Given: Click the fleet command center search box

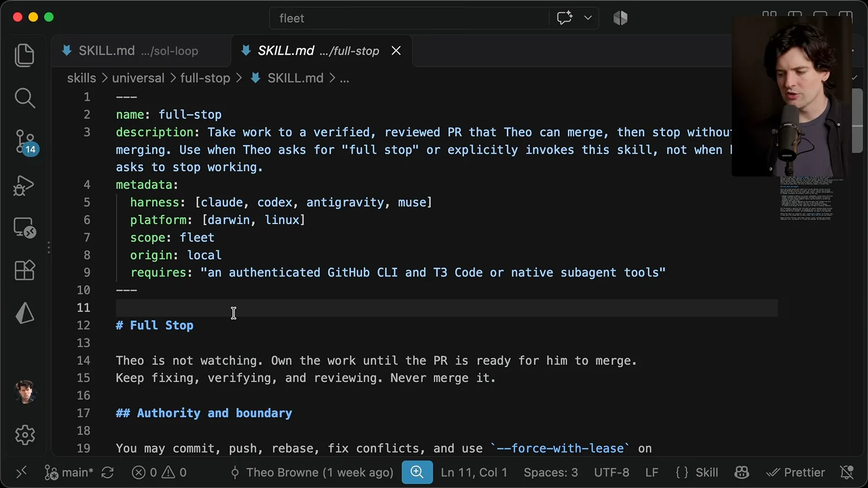Looking at the screenshot, I should [x=410, y=18].
